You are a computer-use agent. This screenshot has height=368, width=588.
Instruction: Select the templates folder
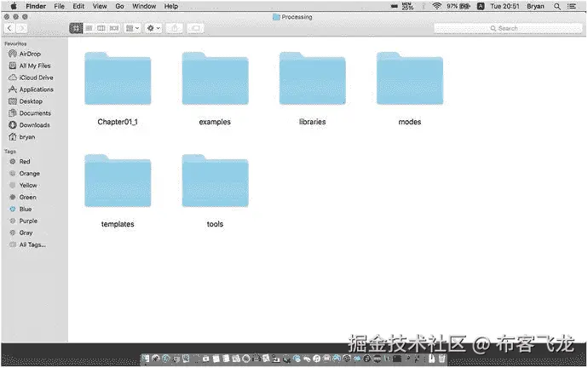coord(118,181)
